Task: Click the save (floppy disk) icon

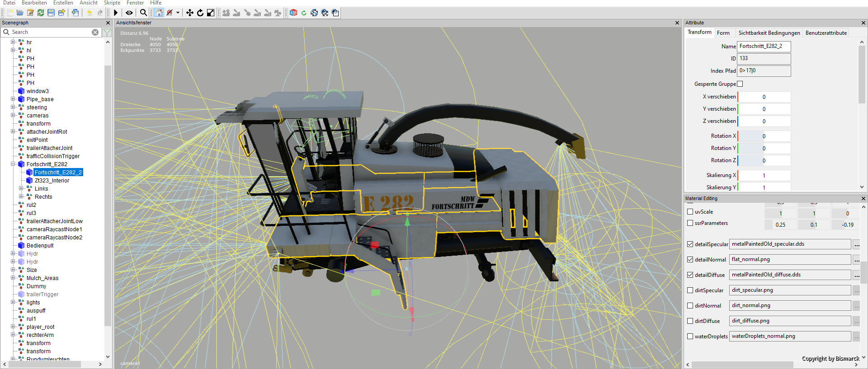Action: 51,13
